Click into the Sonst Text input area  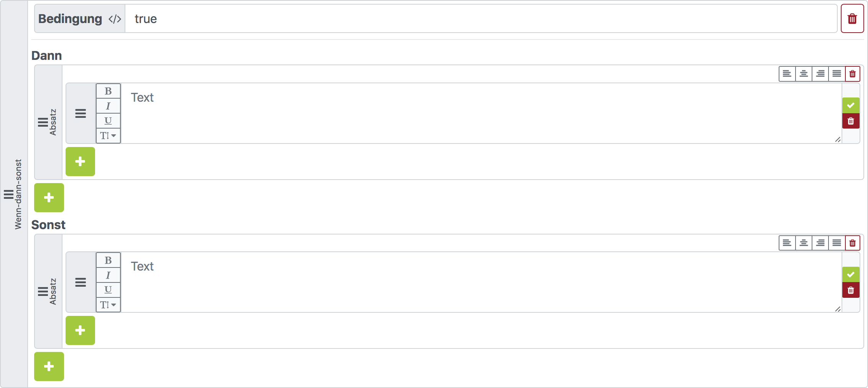pyautogui.click(x=481, y=282)
